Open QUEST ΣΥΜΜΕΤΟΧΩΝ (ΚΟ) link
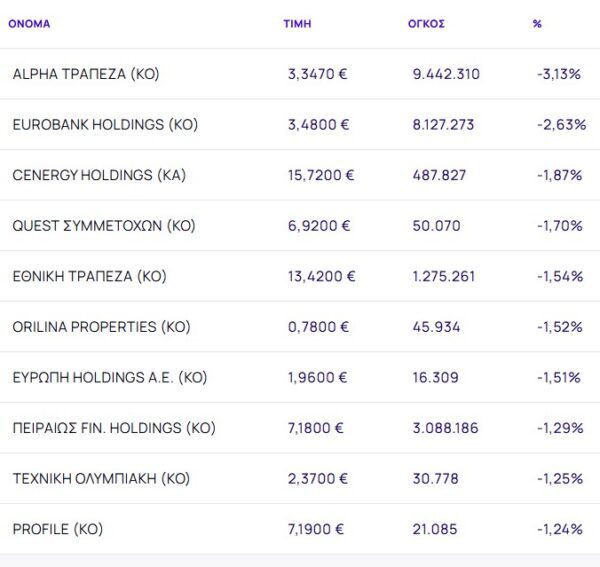 click(104, 226)
